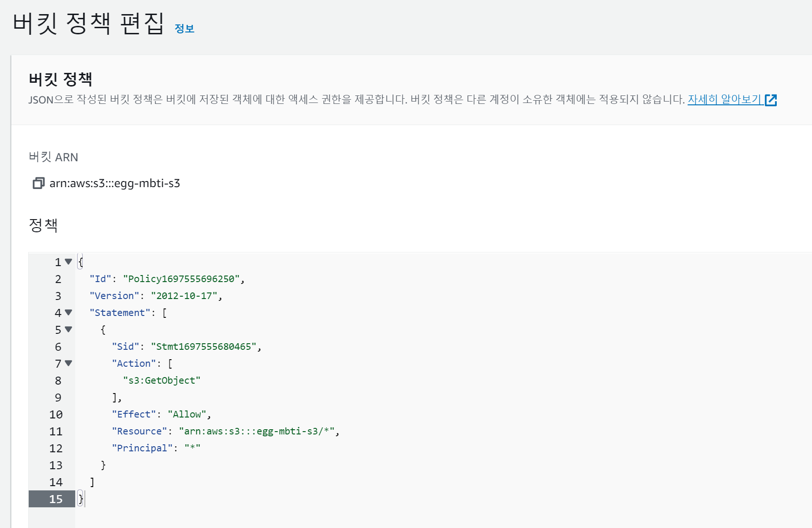Collapse the Action array on line 7

69,363
